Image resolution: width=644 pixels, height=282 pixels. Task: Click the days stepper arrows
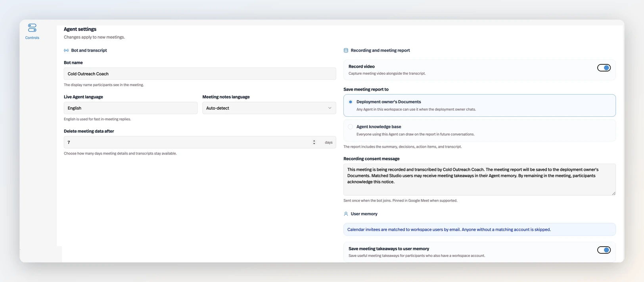(x=314, y=142)
